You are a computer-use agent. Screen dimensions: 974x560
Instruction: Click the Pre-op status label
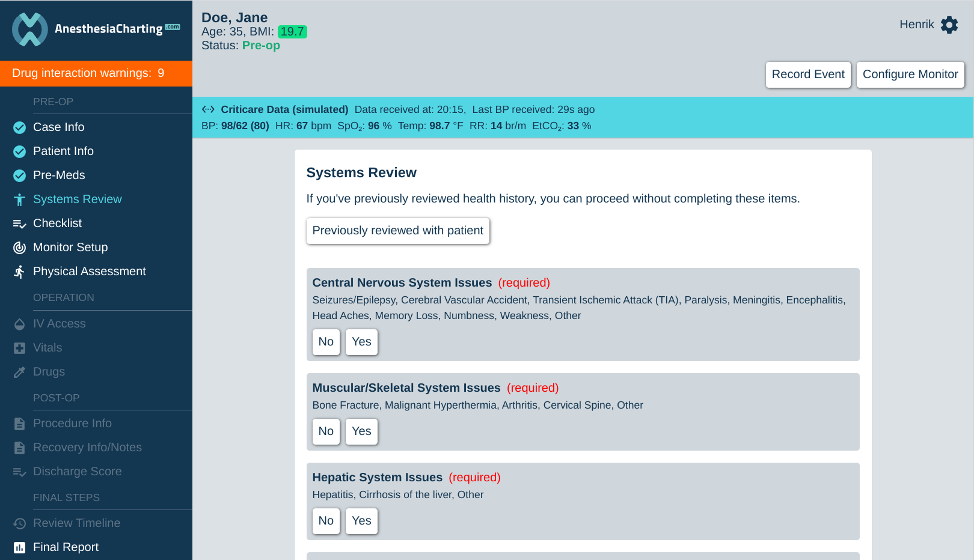261,46
